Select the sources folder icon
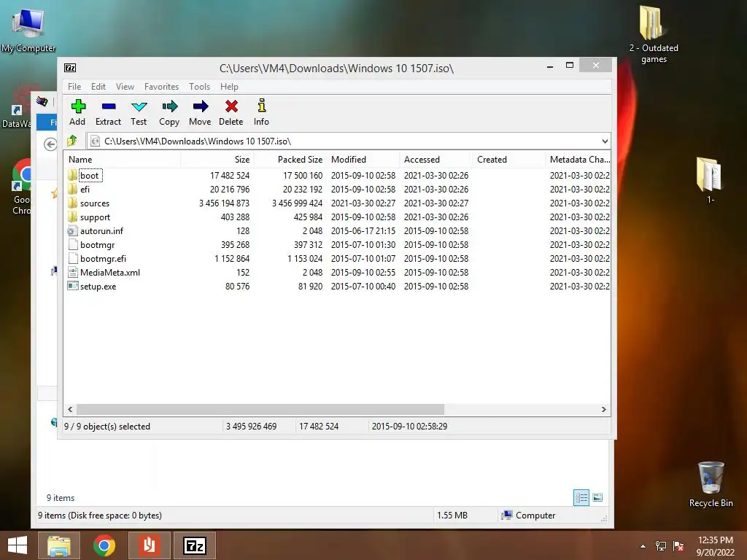The width and height of the screenshot is (747, 560). 72,203
